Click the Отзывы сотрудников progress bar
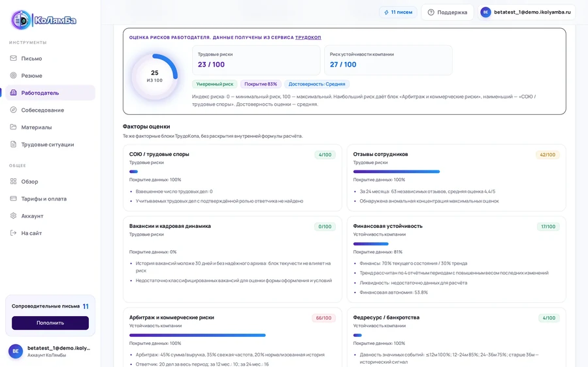Screen dimensions: 588x367 click(397, 172)
